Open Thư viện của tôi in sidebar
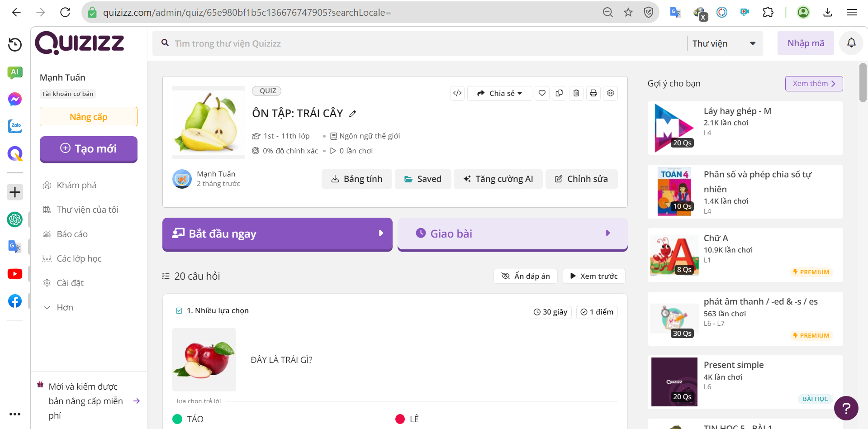Image resolution: width=868 pixels, height=429 pixels. (x=87, y=210)
